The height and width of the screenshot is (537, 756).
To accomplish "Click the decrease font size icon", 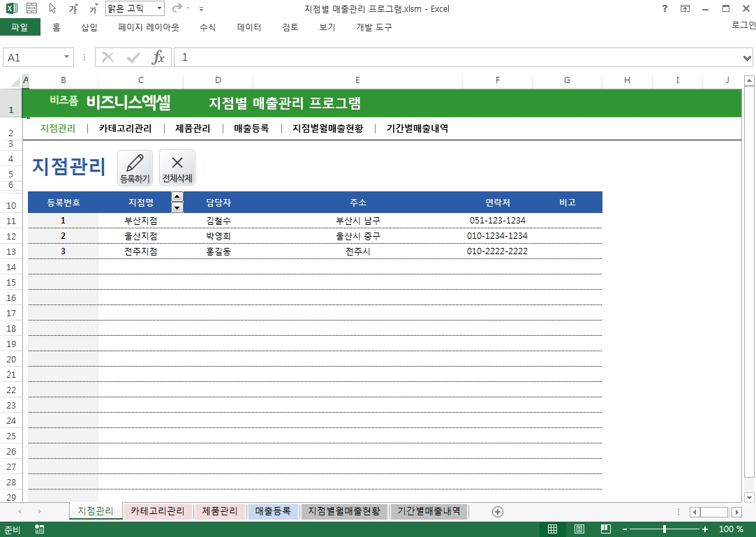I will pos(93,9).
